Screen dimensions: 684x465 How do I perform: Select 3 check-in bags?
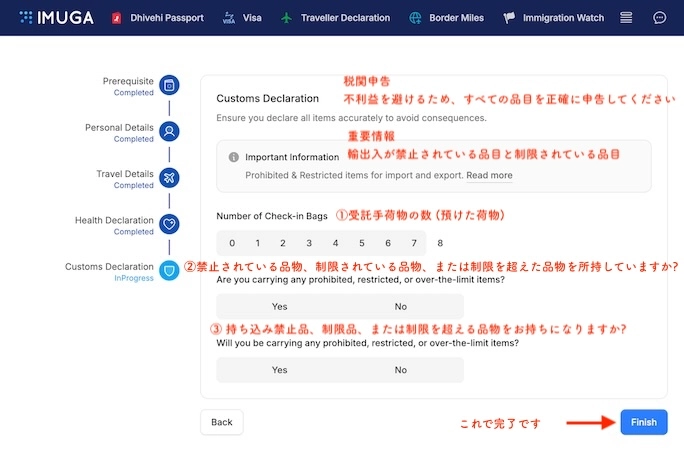pyautogui.click(x=309, y=243)
